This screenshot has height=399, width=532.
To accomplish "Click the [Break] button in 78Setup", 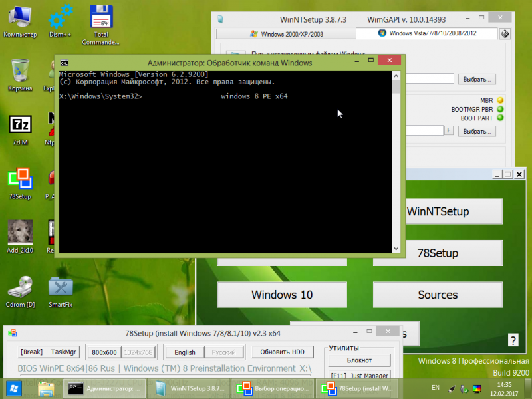I will click(31, 352).
